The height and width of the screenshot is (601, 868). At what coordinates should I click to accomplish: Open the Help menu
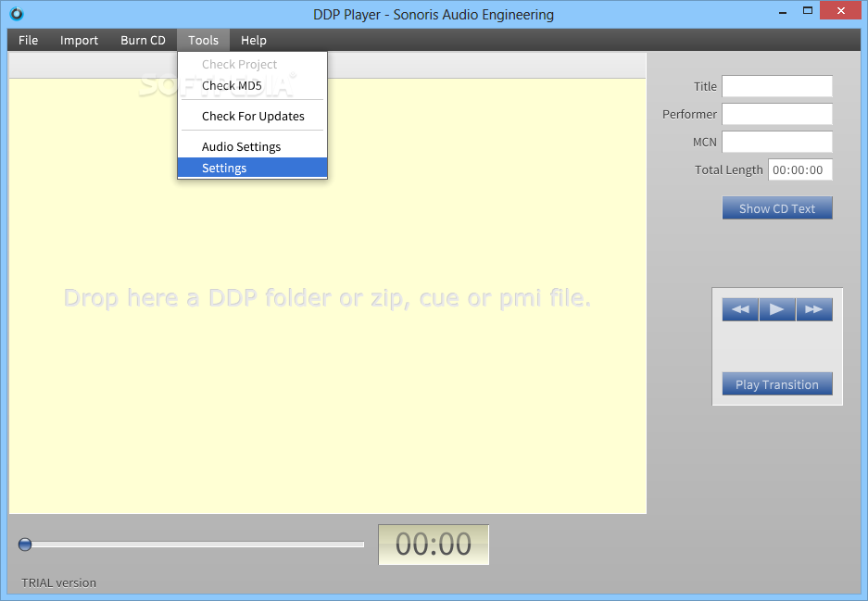[x=254, y=41]
